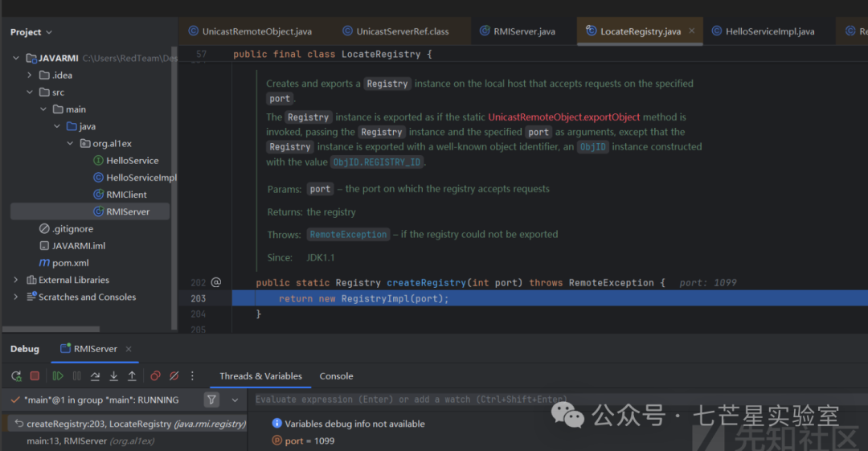
Task: Mute all breakpoints
Action: pyautogui.click(x=174, y=375)
